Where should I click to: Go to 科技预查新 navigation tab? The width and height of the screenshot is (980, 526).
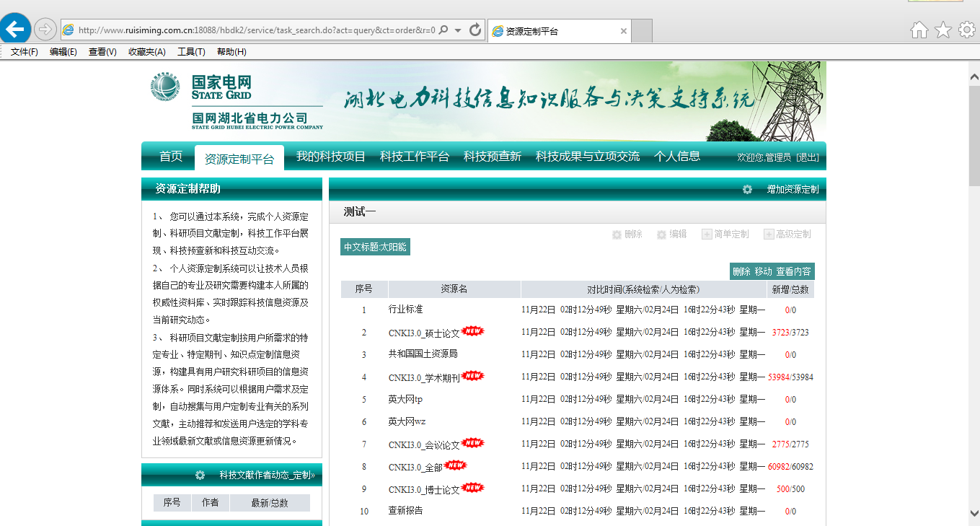tap(492, 157)
